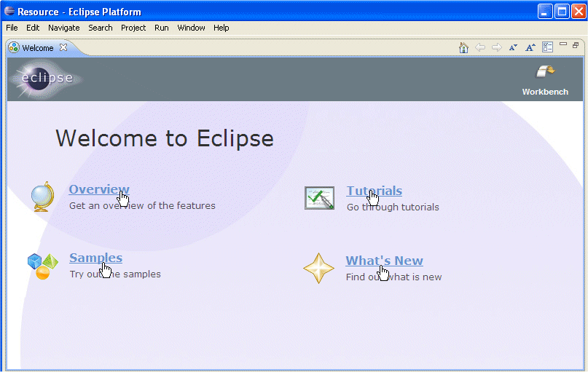This screenshot has width=588, height=372.
Task: Maximize the Eclipse Platform window
Action: tap(562, 12)
